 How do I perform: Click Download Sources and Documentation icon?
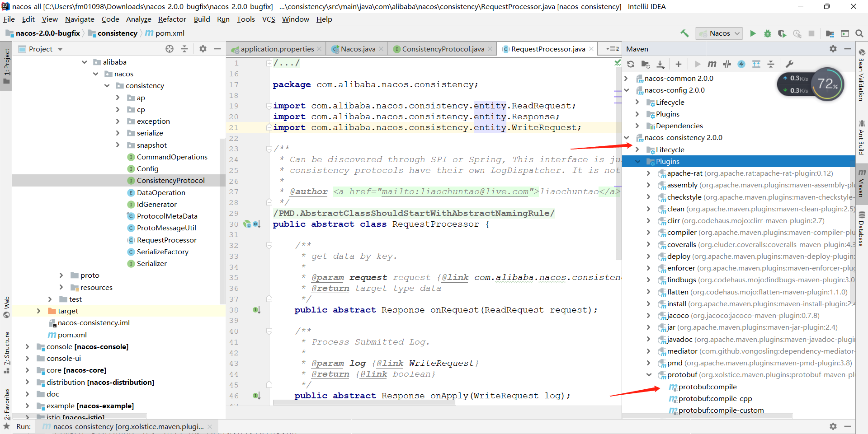pos(660,64)
